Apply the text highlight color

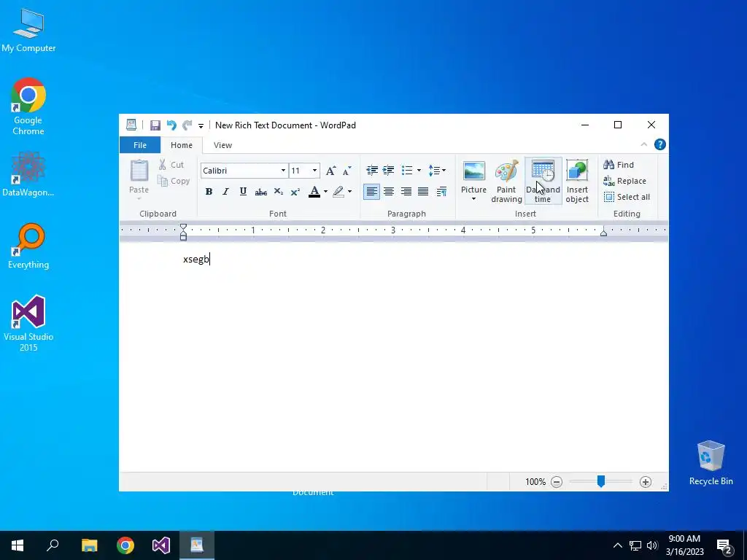(338, 192)
